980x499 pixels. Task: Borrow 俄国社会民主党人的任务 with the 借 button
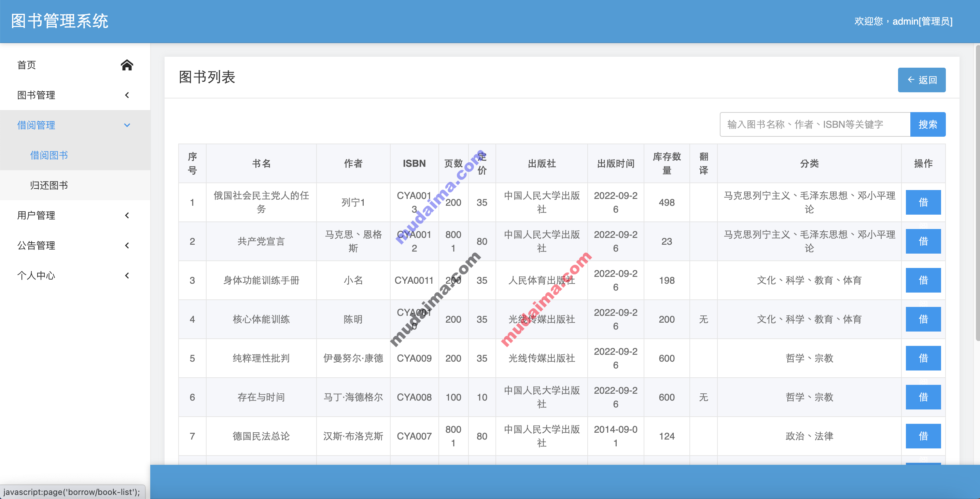tap(923, 202)
